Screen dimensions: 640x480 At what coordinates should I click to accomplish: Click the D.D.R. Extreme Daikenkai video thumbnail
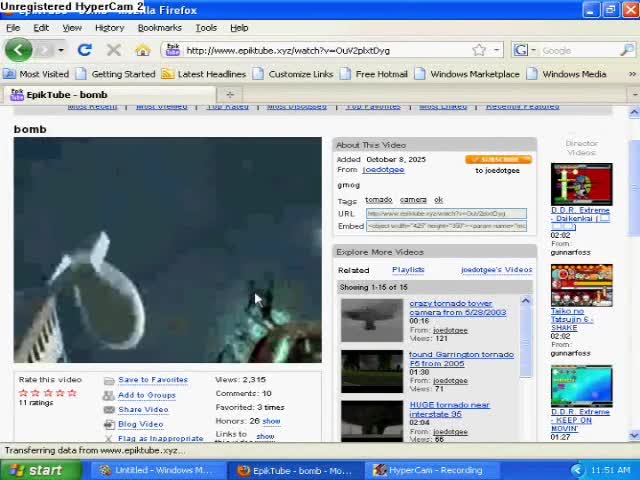point(581,184)
